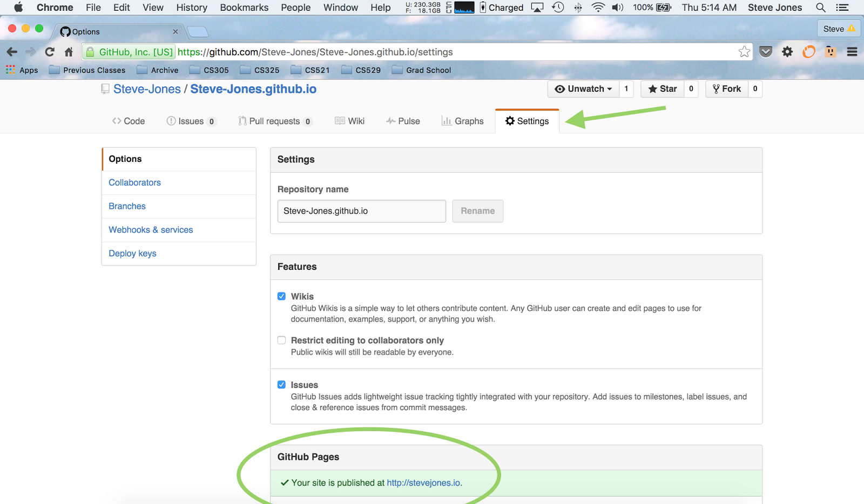Go to the browser home page icon

(x=69, y=52)
